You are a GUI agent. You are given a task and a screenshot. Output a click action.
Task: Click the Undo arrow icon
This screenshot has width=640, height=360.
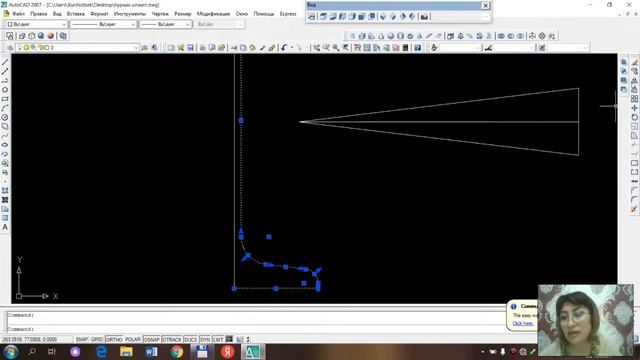284,48
